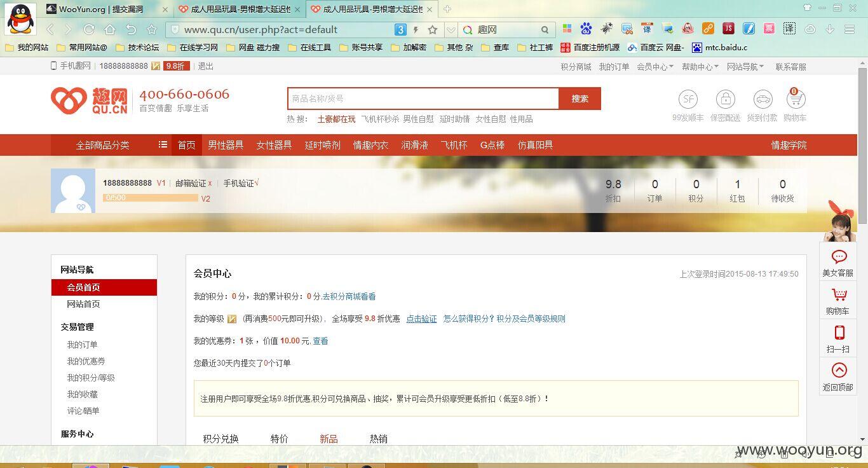The height and width of the screenshot is (468, 868).
Task: Click 退出 logout link
Action: (206, 66)
